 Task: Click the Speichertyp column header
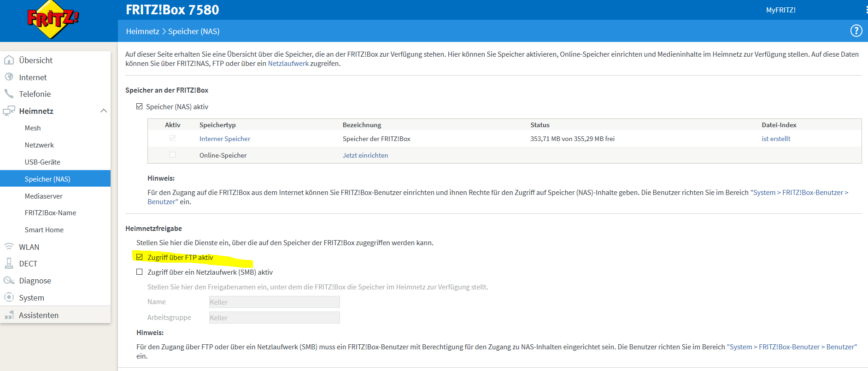[217, 124]
